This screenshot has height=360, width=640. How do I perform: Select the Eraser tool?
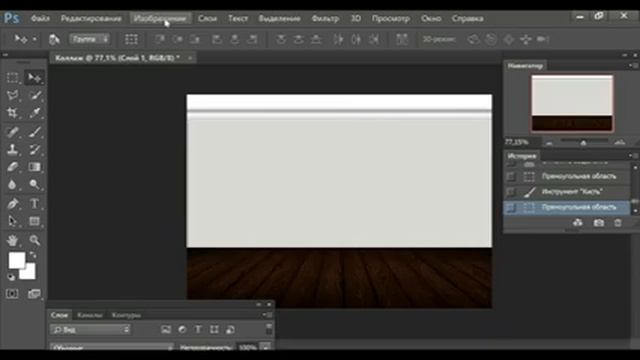point(12,167)
